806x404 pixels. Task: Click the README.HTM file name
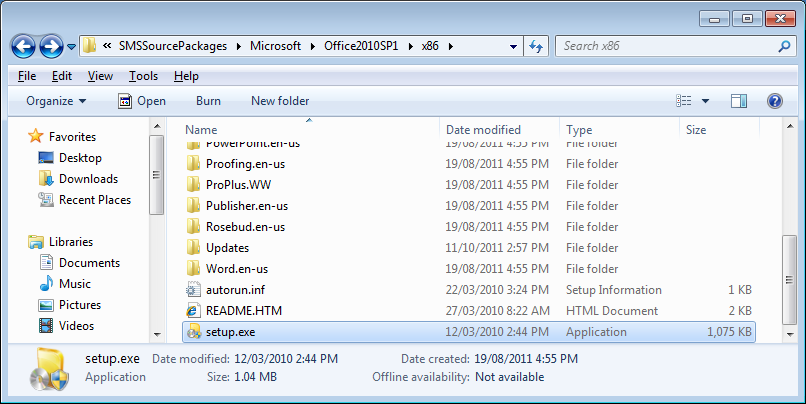244,311
